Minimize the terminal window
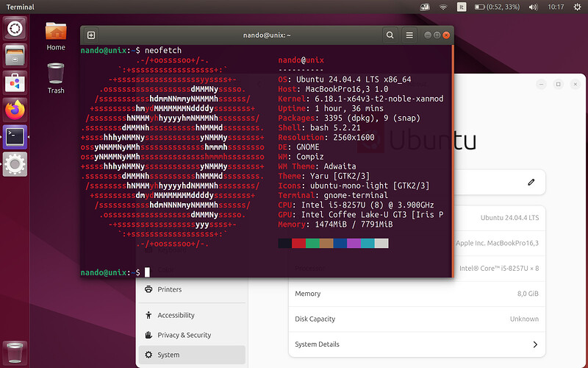Screen dimensions: 588x368 point(428,35)
